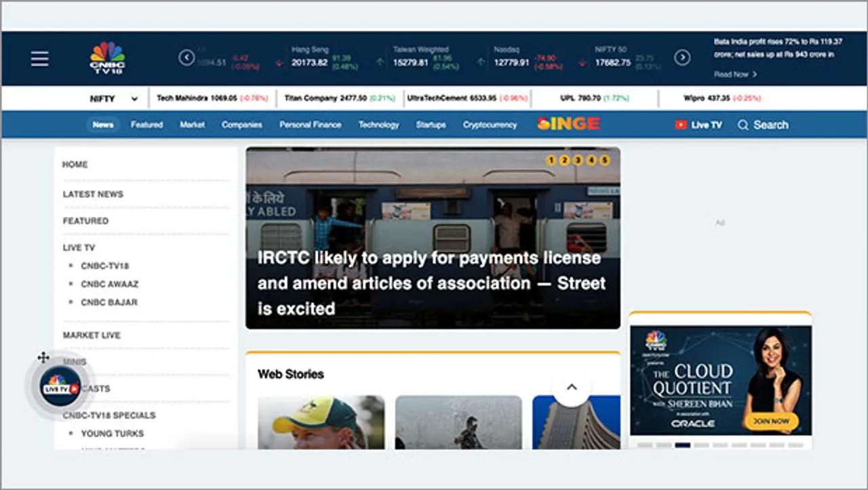The height and width of the screenshot is (490, 868).
Task: Open the floating Live TV bubble
Action: point(60,387)
